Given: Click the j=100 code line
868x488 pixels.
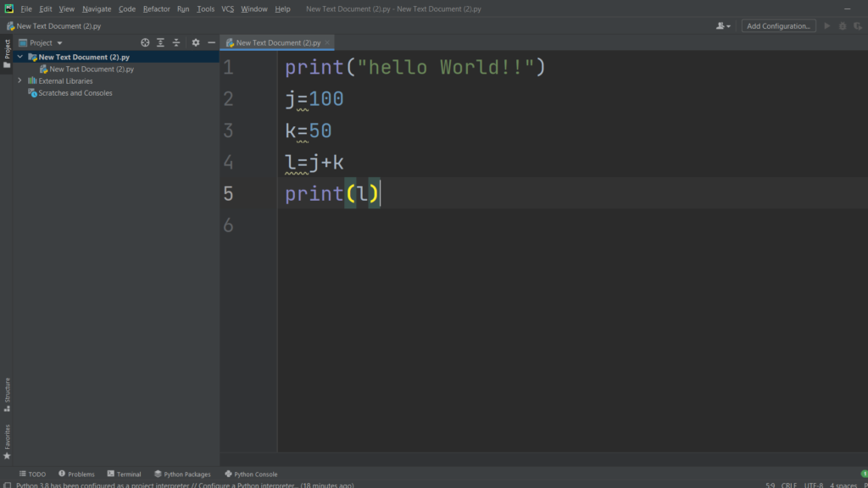Looking at the screenshot, I should pos(314,99).
